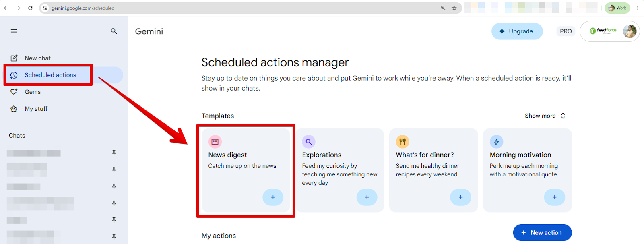The height and width of the screenshot is (244, 644).
Task: Click the Chats section heading
Action: 17,136
